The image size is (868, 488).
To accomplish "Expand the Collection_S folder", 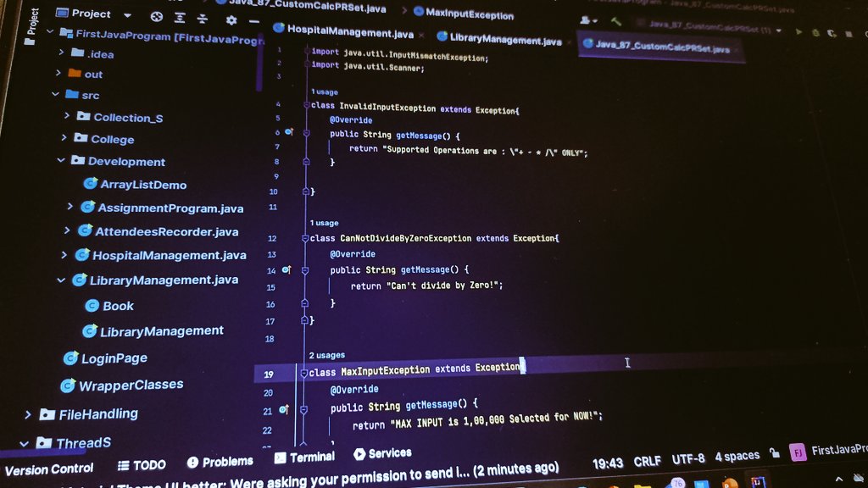I will pos(67,115).
